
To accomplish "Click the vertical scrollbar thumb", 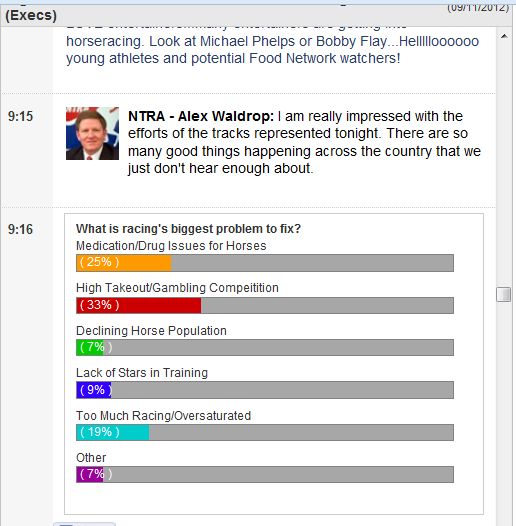I will tap(504, 294).
